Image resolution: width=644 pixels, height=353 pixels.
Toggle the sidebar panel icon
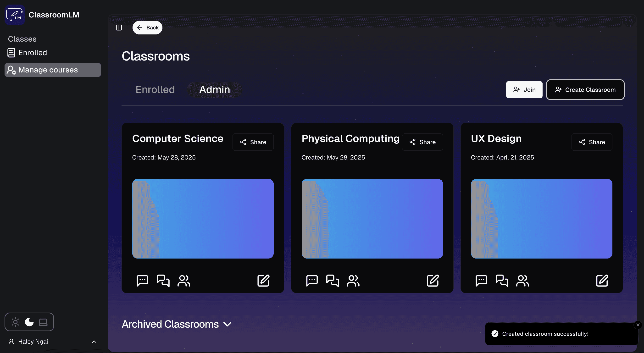click(x=119, y=28)
